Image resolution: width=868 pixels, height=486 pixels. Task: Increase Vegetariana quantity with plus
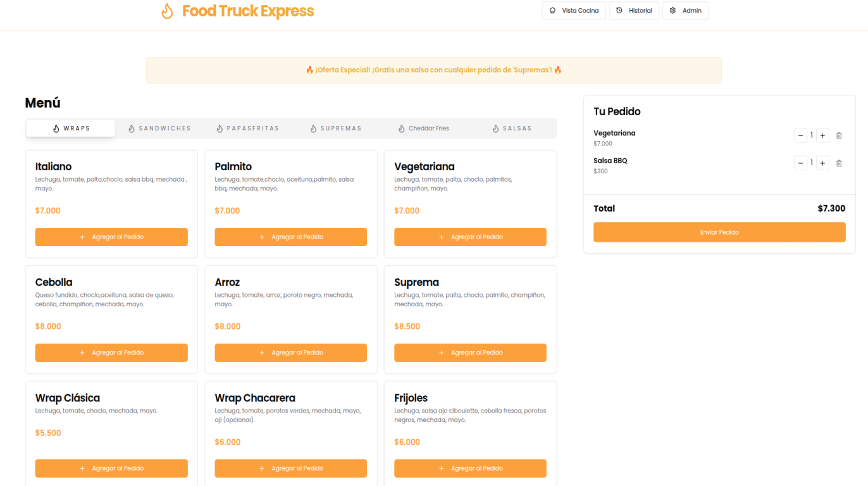(x=822, y=135)
